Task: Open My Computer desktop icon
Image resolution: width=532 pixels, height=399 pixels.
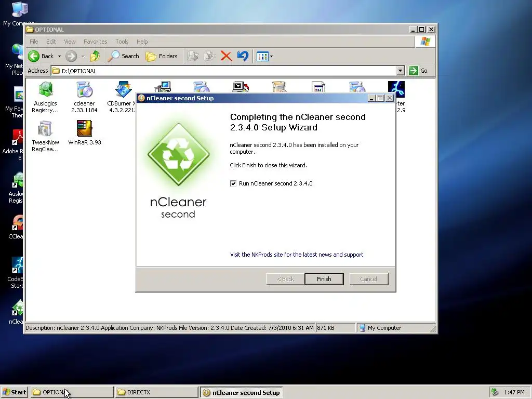Action: pyautogui.click(x=19, y=9)
